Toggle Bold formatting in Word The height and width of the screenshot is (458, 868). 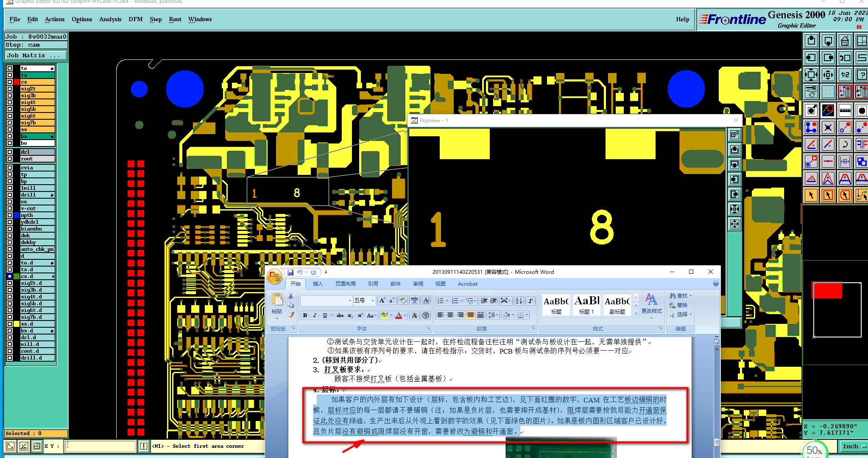click(305, 315)
